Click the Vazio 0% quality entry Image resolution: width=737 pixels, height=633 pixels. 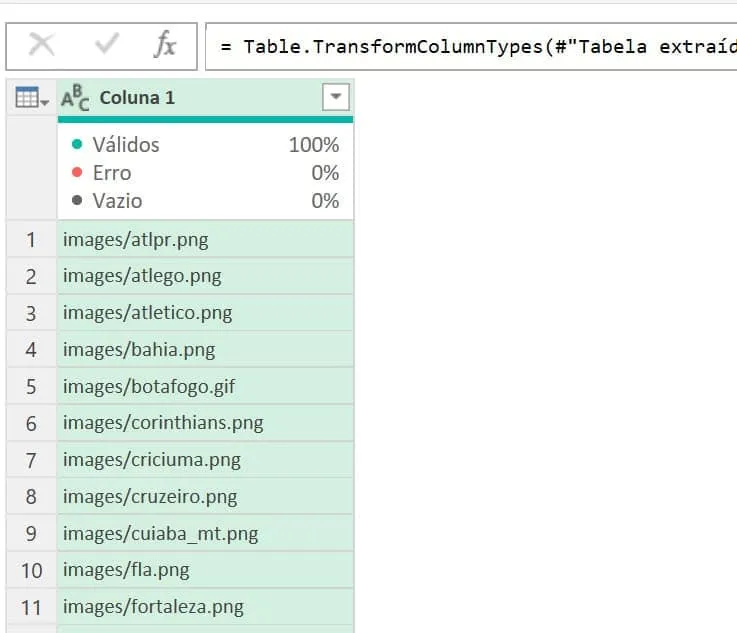pyautogui.click(x=205, y=201)
